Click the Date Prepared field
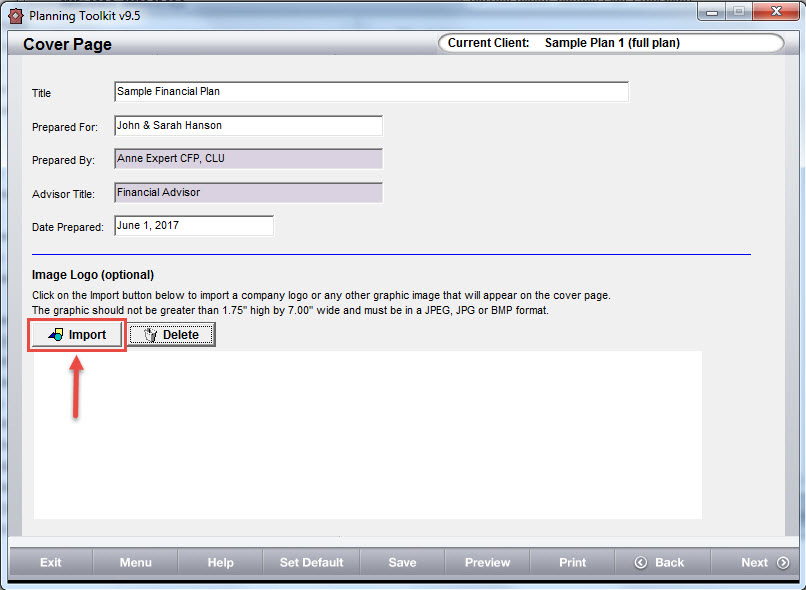The image size is (806, 590). click(194, 226)
